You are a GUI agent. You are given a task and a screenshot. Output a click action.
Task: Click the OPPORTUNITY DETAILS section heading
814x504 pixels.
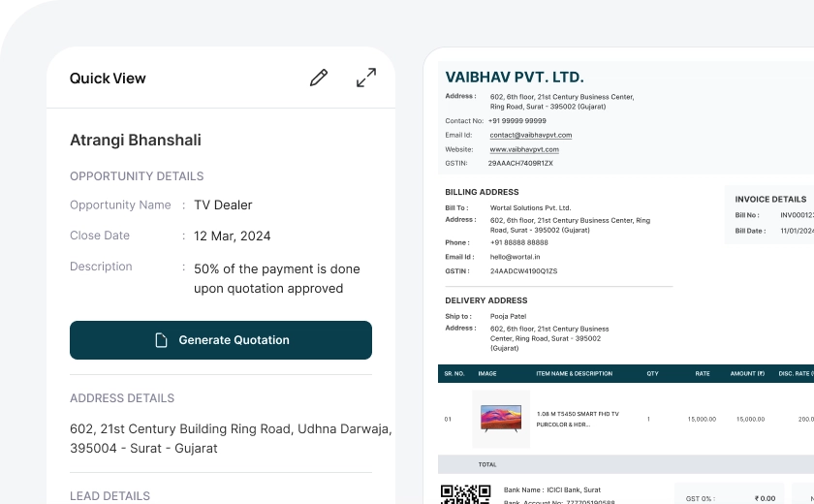(x=137, y=176)
